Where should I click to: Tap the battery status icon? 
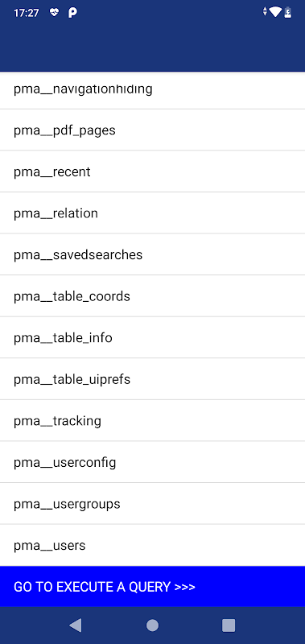(x=288, y=12)
